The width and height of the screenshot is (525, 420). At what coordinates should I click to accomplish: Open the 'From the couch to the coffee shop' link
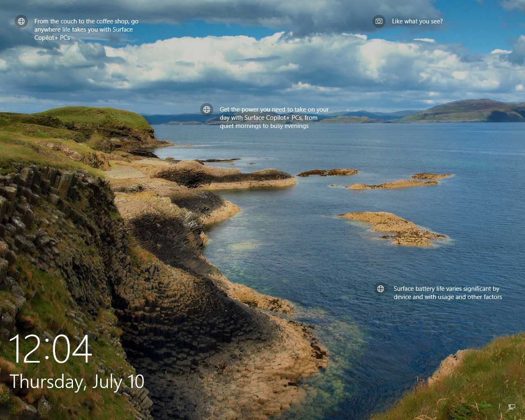[x=86, y=30]
